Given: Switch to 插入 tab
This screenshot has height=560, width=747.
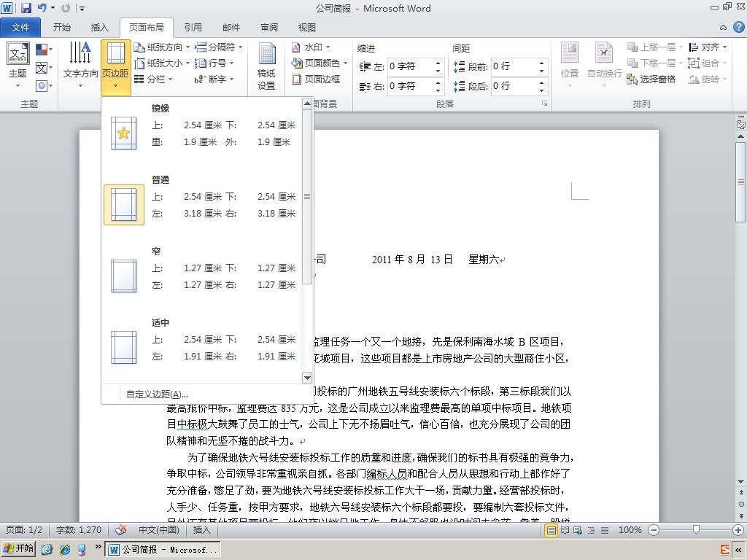Looking at the screenshot, I should tap(99, 28).
